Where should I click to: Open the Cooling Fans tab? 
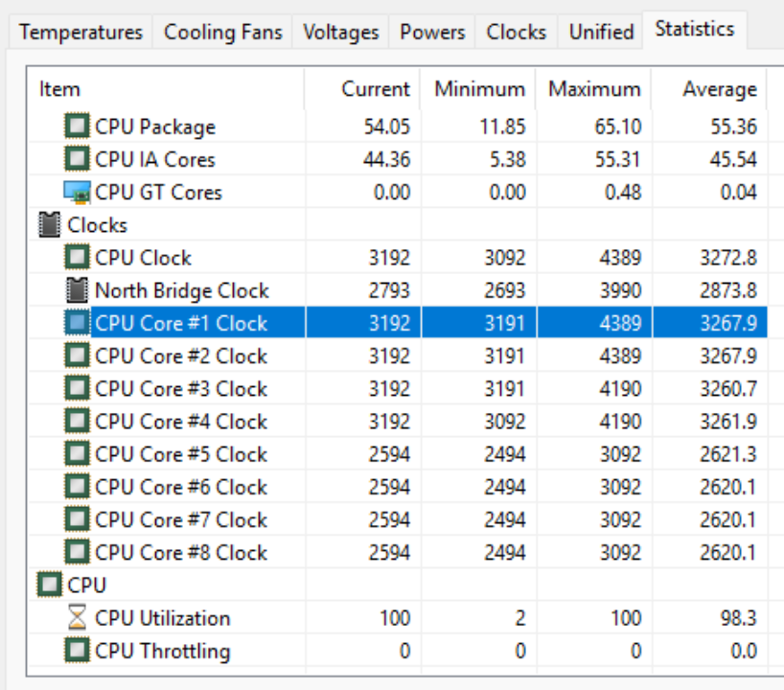pyautogui.click(x=222, y=32)
